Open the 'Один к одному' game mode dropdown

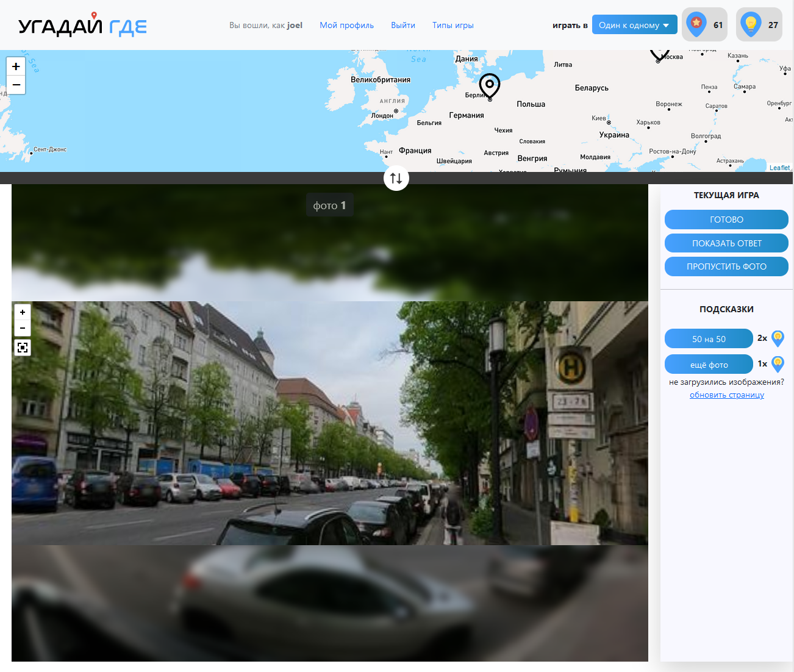(634, 25)
